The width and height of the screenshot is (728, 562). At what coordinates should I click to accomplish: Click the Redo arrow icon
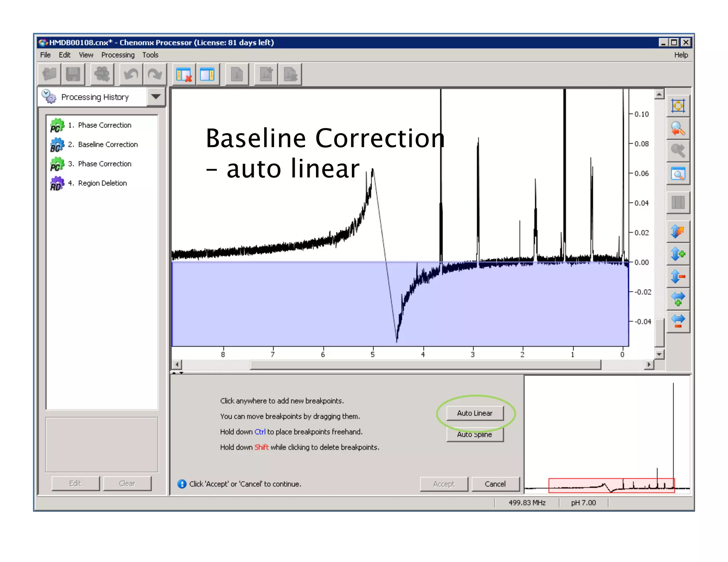tap(155, 75)
